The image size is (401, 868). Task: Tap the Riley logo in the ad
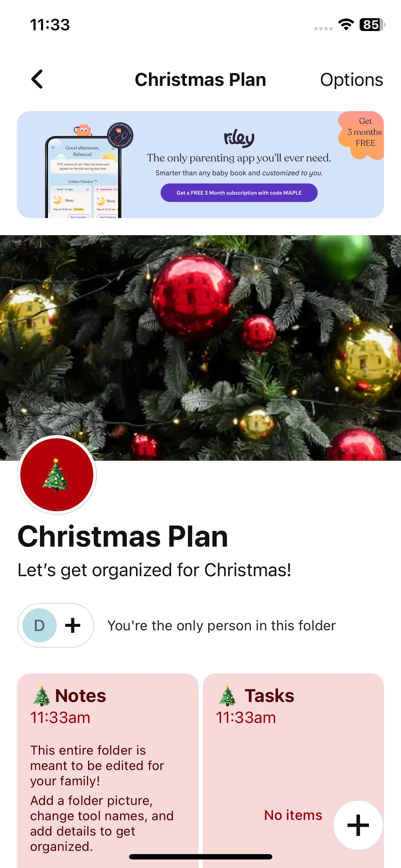pyautogui.click(x=239, y=138)
